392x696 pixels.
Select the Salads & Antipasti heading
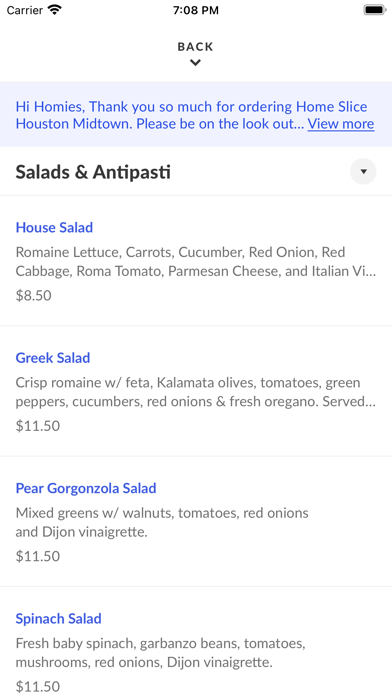tap(93, 172)
